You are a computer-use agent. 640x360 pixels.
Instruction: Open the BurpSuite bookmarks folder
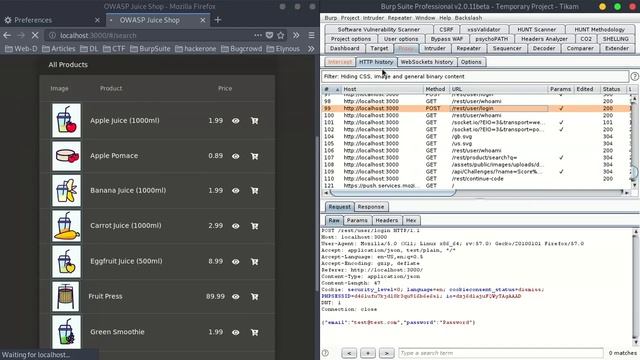click(150, 49)
